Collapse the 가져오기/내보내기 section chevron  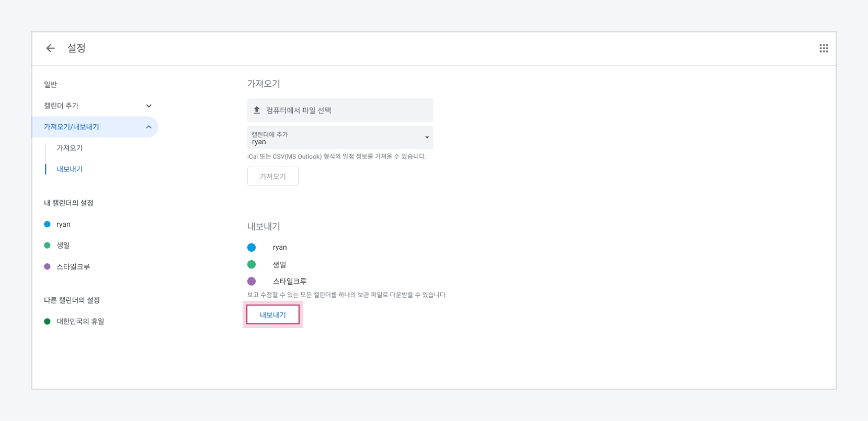click(149, 127)
